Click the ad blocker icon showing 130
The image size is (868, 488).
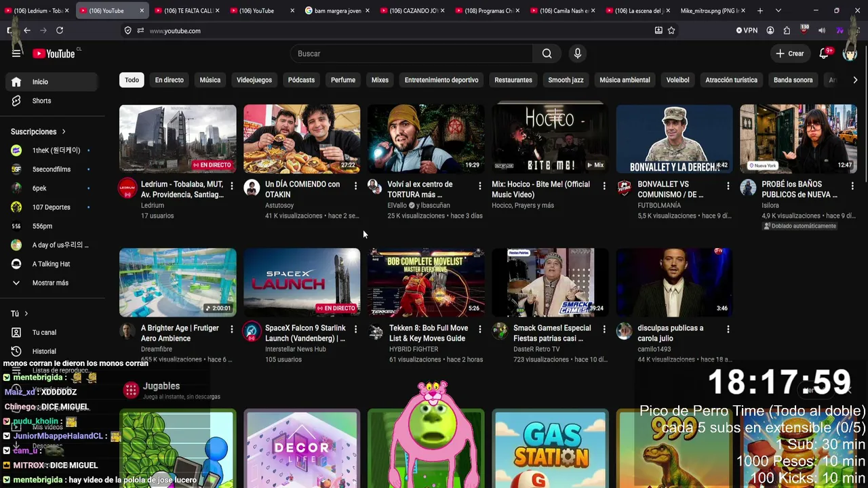[804, 30]
